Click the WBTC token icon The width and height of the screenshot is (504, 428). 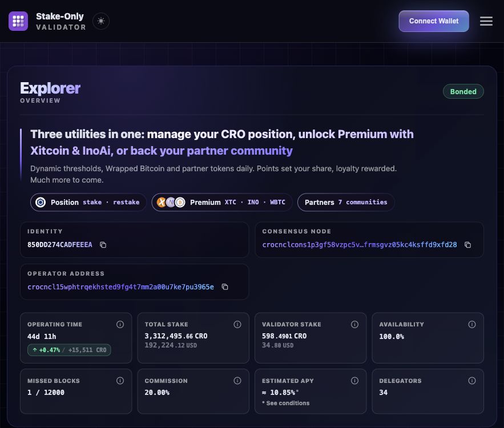tap(180, 202)
